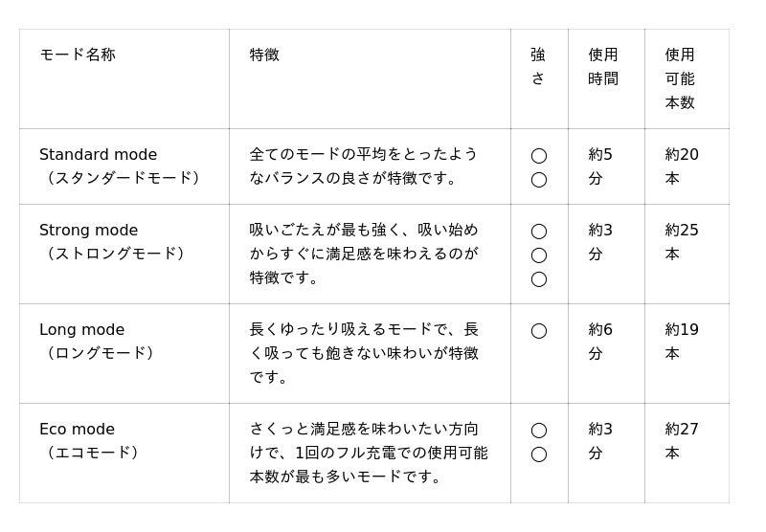The image size is (766, 532).
Task: Click the モード名称 column header
Action: (x=78, y=55)
